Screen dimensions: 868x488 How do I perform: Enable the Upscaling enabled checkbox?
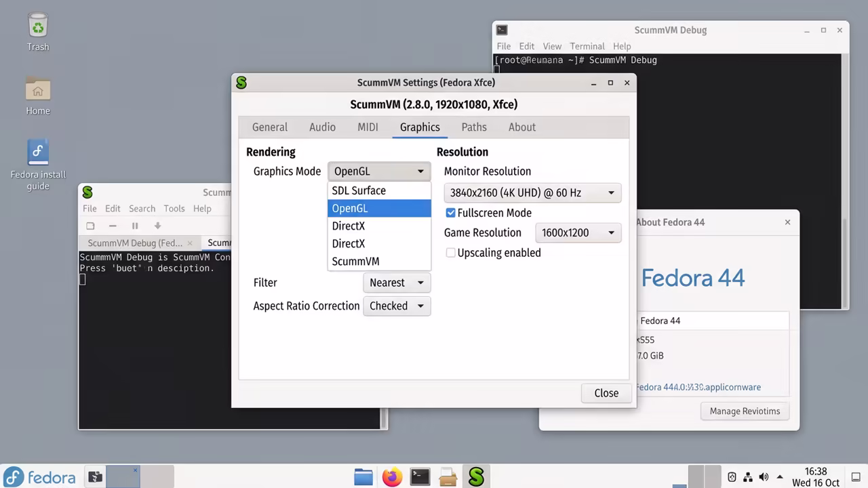(x=450, y=253)
